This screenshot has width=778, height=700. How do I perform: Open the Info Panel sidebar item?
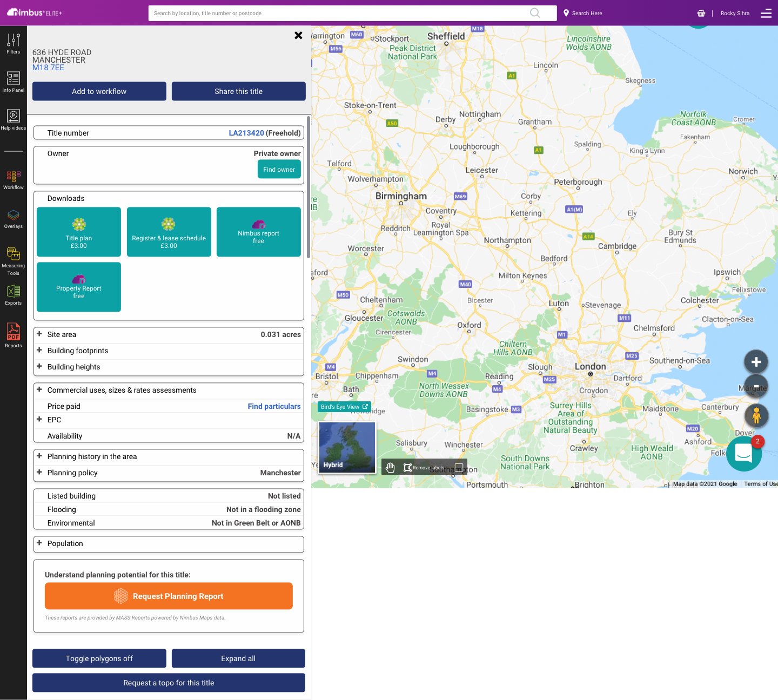14,82
